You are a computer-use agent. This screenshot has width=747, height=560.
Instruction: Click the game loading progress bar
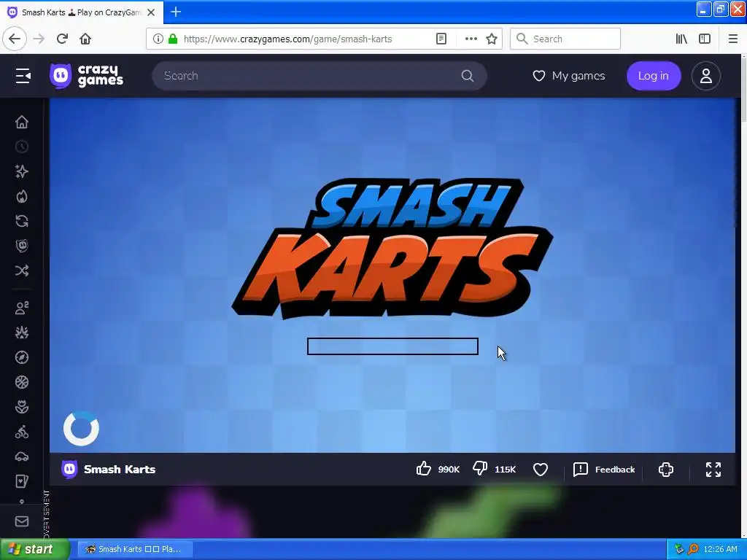pos(392,346)
